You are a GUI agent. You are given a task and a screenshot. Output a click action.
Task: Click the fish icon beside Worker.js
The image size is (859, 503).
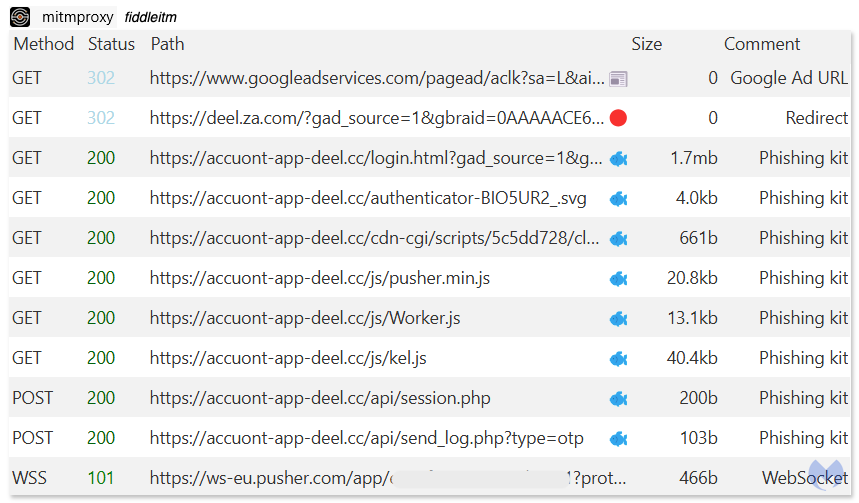coord(619,318)
